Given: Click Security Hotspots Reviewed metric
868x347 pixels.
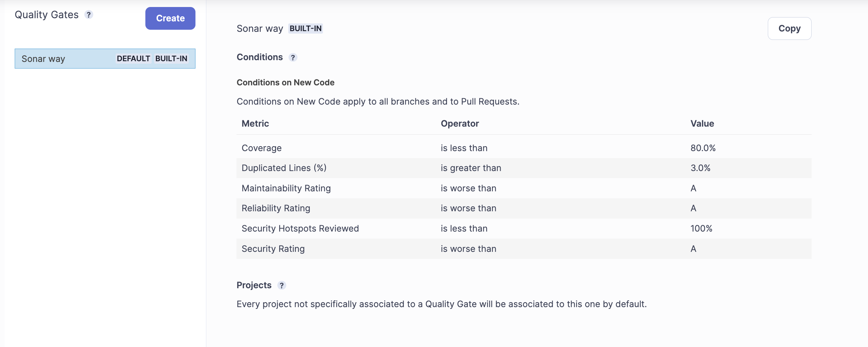Looking at the screenshot, I should pos(300,228).
